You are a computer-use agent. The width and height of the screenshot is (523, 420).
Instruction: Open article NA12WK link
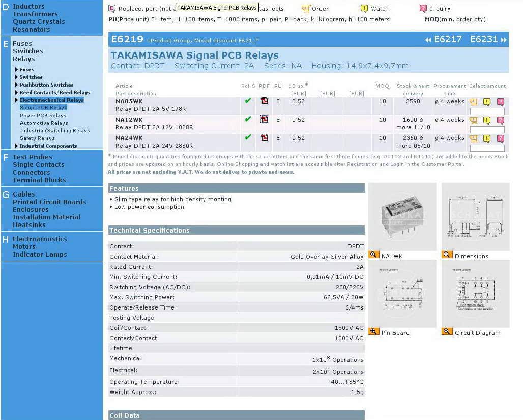pyautogui.click(x=129, y=120)
